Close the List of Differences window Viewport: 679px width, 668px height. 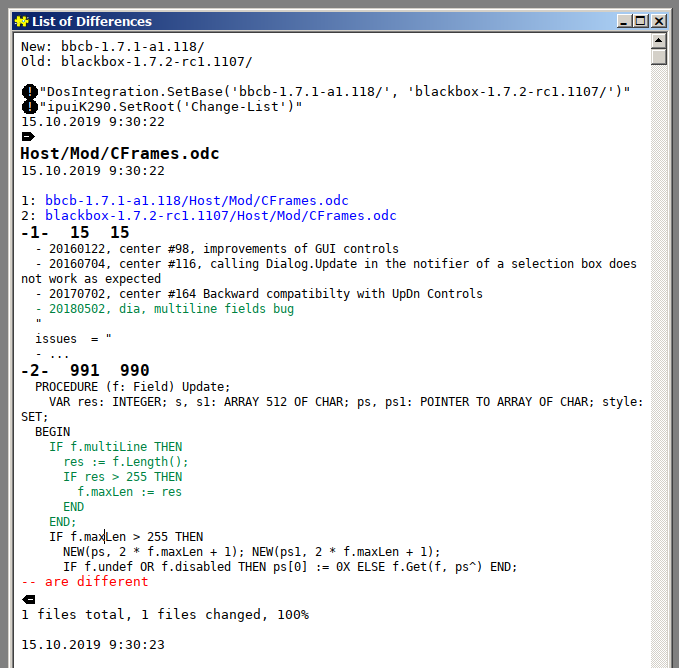pos(659,21)
